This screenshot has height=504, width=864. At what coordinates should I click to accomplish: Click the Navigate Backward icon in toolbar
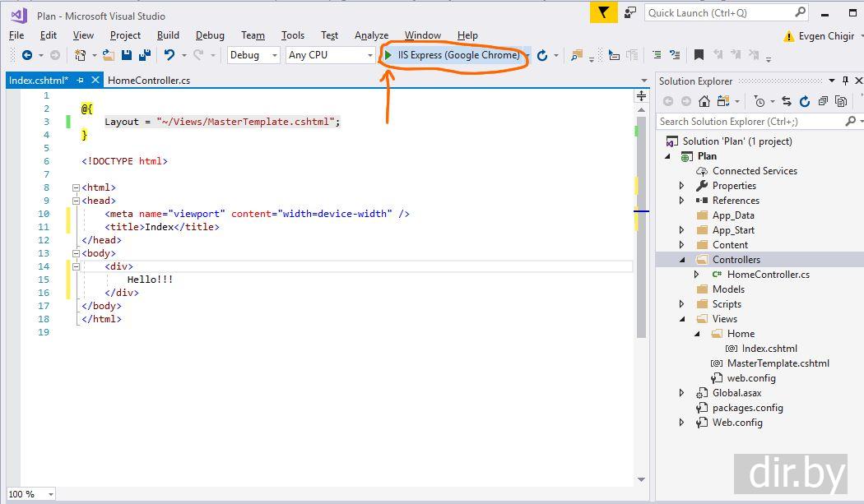coord(27,55)
